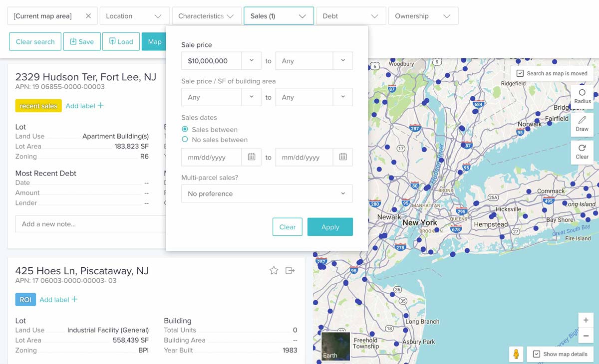Switch to the Map view tab
The width and height of the screenshot is (599, 364).
(155, 41)
